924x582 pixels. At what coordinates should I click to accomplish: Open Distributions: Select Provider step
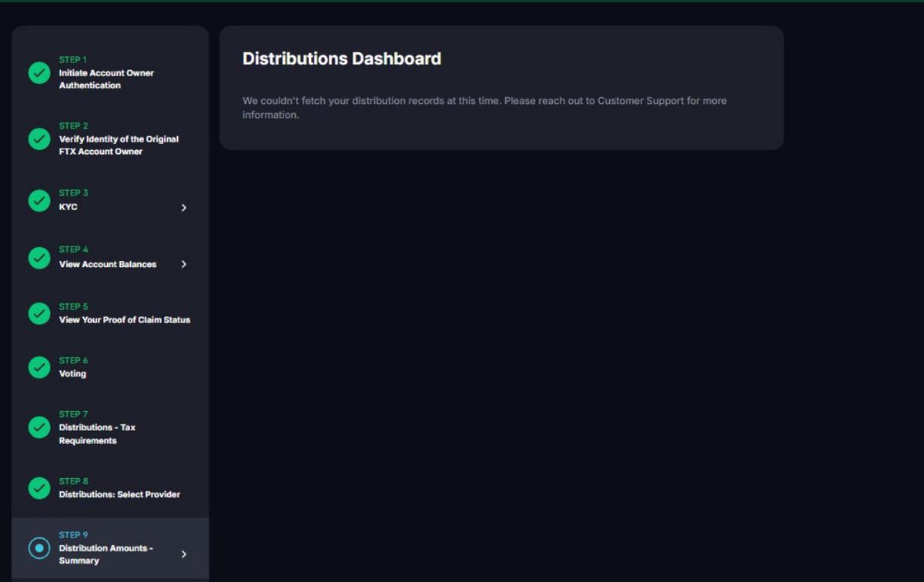119,494
